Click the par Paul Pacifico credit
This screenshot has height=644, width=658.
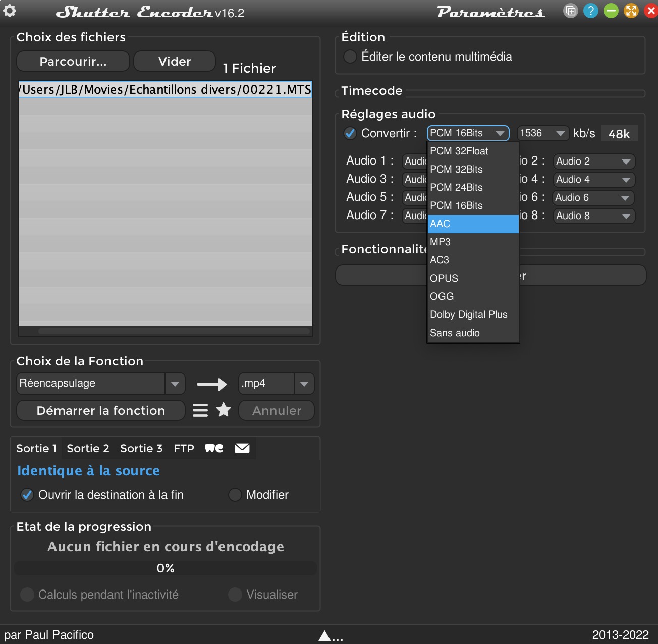coord(49,635)
